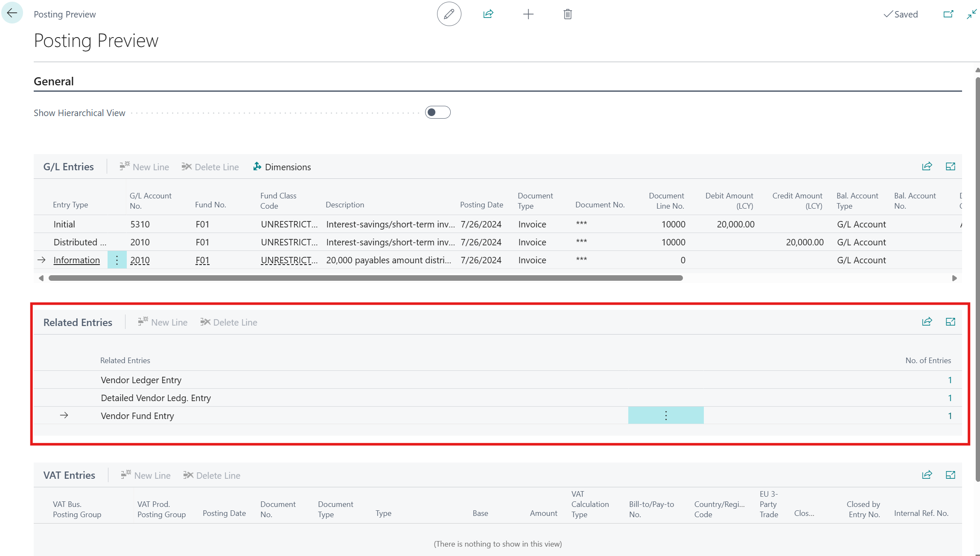Viewport: 980px width, 556px height.
Task: Toggle Show Hierarchical View switch
Action: (x=437, y=112)
